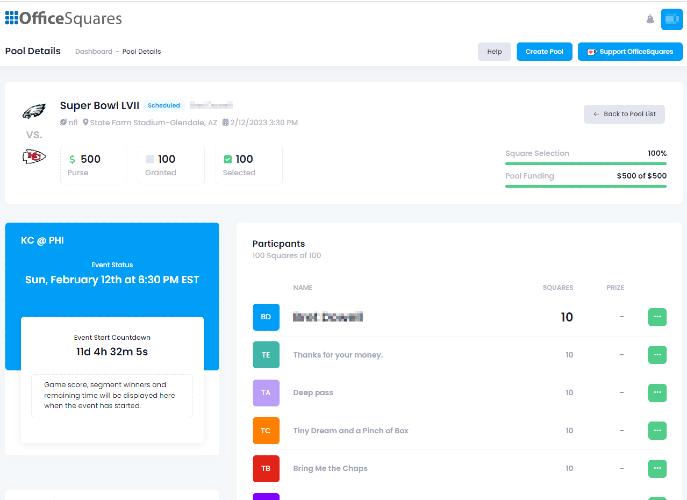The height and width of the screenshot is (500, 687).
Task: Click the Event Start Countdown timer
Action: [112, 351]
